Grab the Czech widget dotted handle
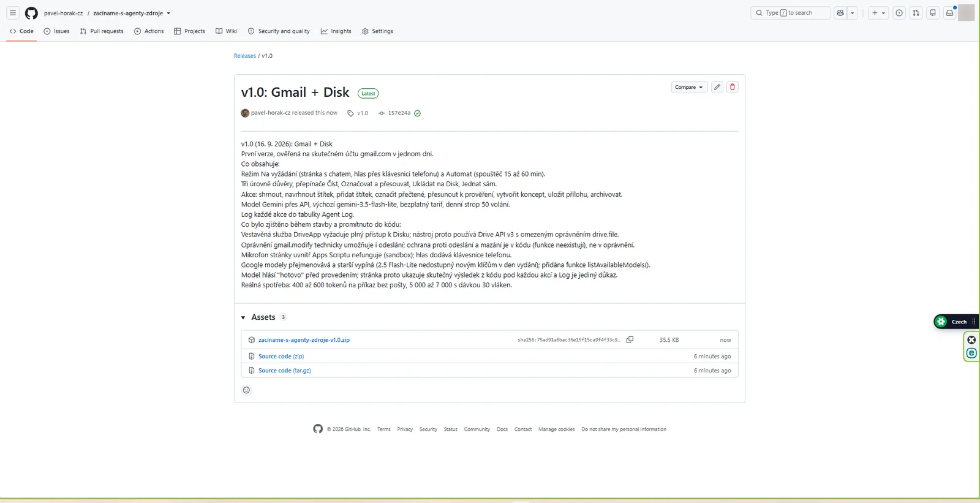The height and width of the screenshot is (503, 980). click(973, 322)
